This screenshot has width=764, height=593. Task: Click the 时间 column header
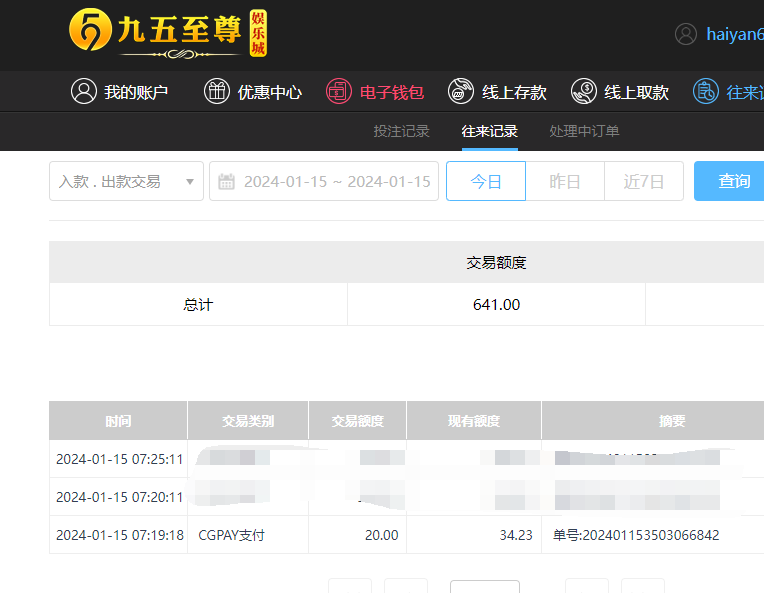tap(118, 421)
